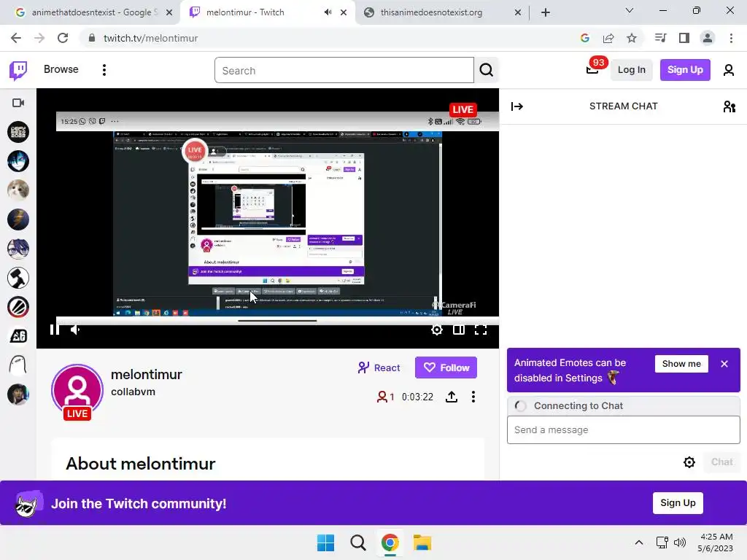Open the video player settings gear
747x560 pixels.
(x=436, y=330)
